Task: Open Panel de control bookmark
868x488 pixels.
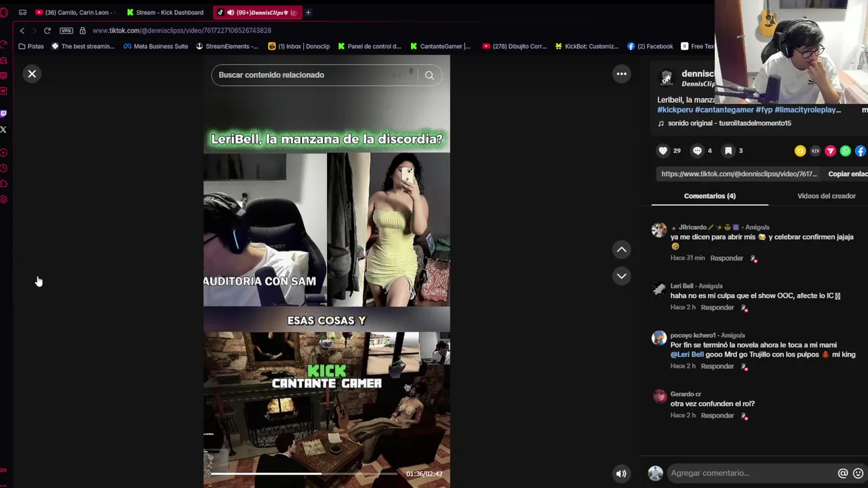Action: pyautogui.click(x=370, y=46)
